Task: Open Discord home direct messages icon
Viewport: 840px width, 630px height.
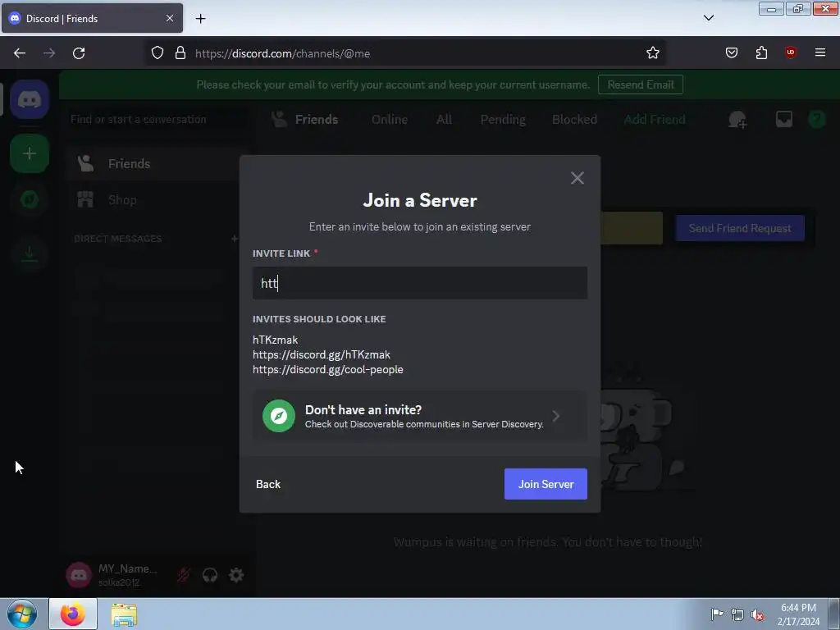Action: point(30,99)
